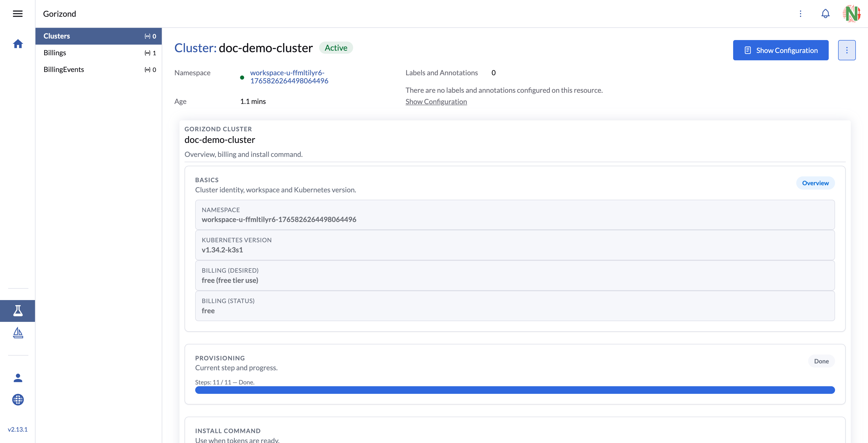Open the sailboat cluster tools icon
Viewport: 868px width, 443px height.
[18, 333]
